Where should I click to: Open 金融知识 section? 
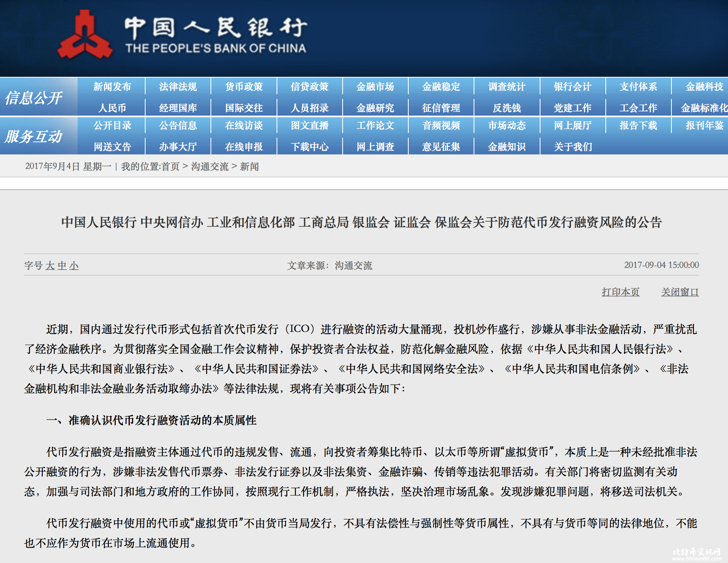(x=507, y=146)
